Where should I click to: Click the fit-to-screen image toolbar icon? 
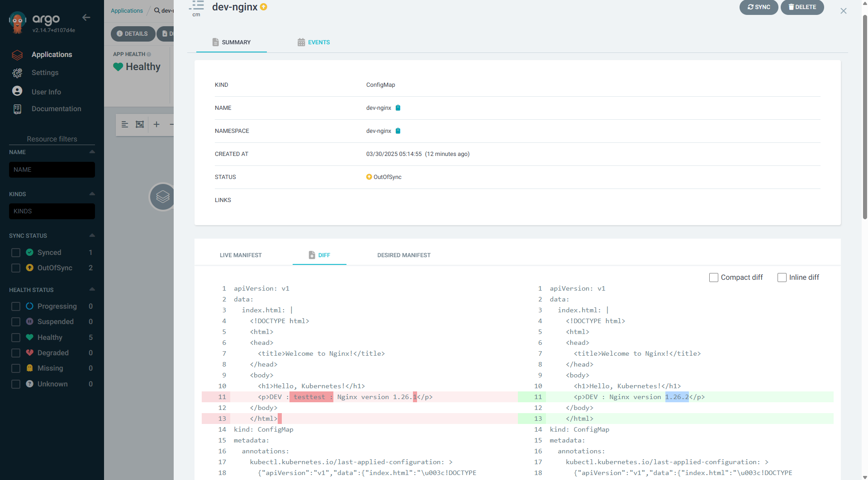click(x=140, y=124)
